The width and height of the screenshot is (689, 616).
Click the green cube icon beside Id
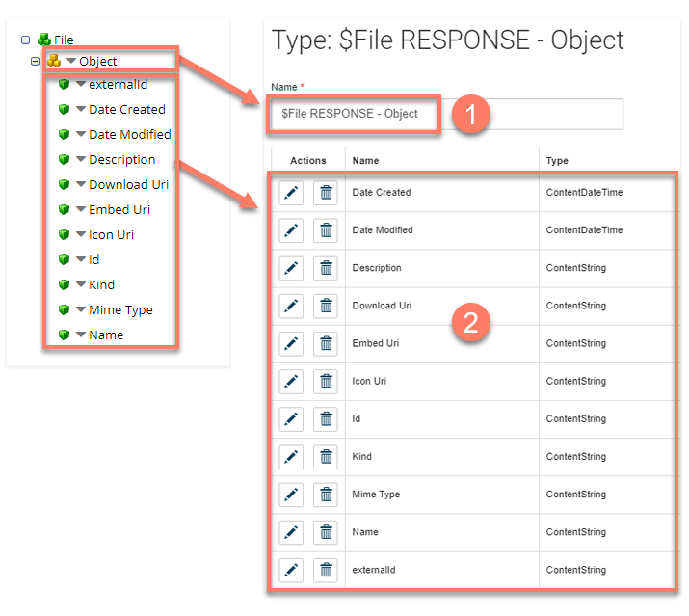pos(65,260)
